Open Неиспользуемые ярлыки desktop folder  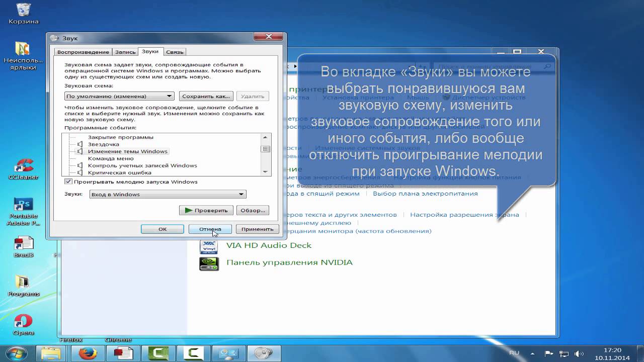pos(23,55)
